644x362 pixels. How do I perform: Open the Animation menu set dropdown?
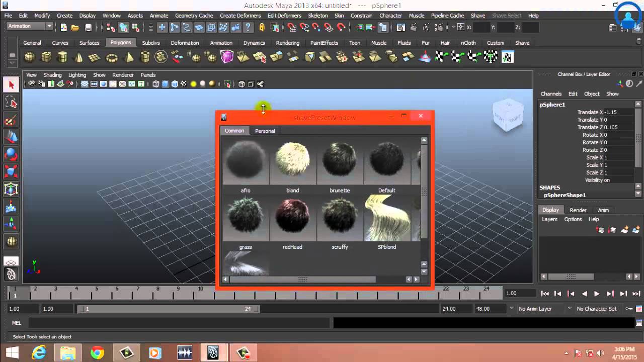click(x=30, y=26)
